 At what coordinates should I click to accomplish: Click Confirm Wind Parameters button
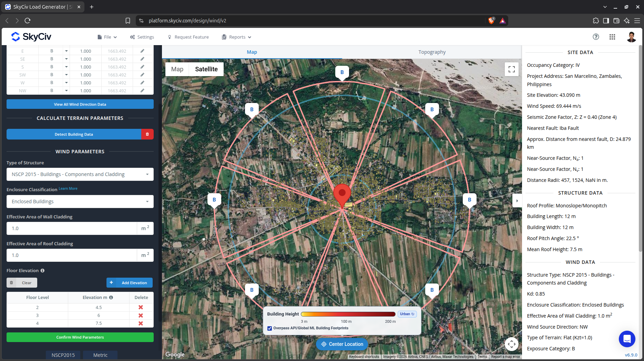pyautogui.click(x=80, y=337)
